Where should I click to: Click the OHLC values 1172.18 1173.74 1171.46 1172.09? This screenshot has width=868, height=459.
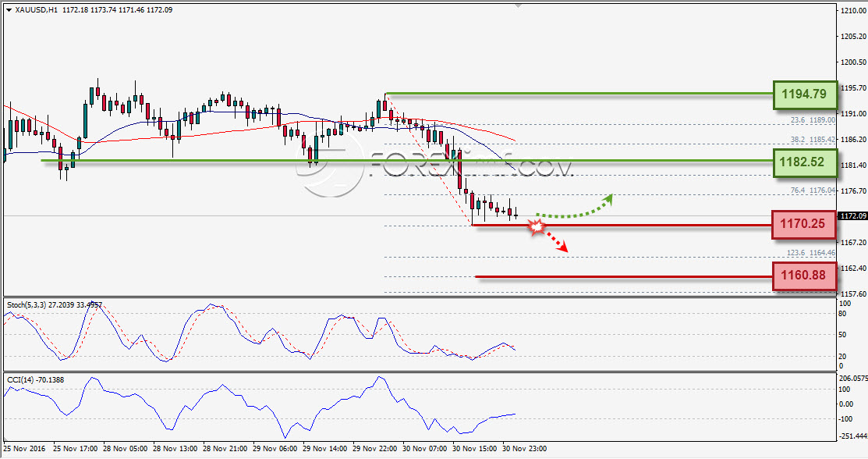(117, 10)
